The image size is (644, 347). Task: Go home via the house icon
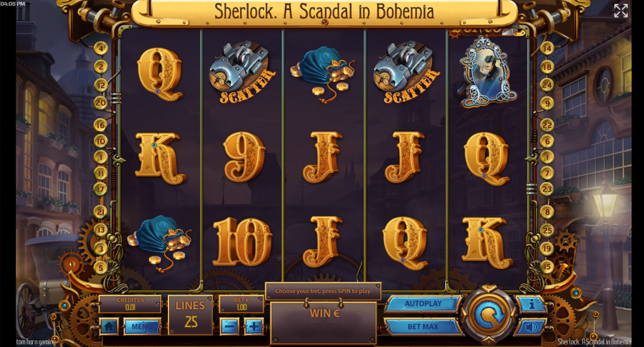109,327
